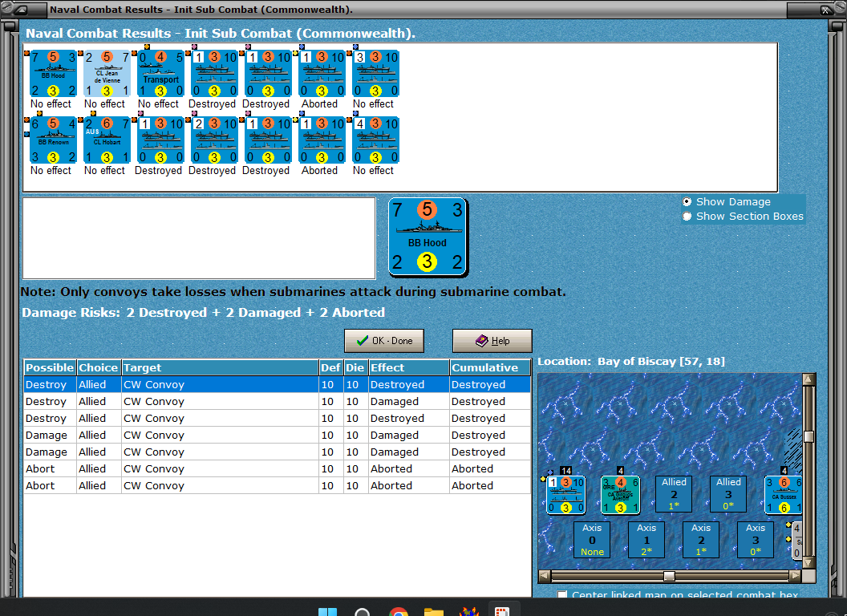Click the Effect column header

pos(409,367)
